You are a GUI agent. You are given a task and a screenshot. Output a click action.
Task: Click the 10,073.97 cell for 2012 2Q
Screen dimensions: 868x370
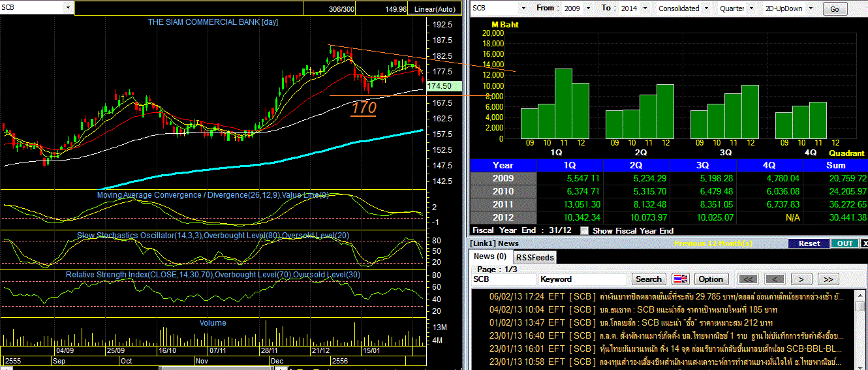tap(636, 217)
